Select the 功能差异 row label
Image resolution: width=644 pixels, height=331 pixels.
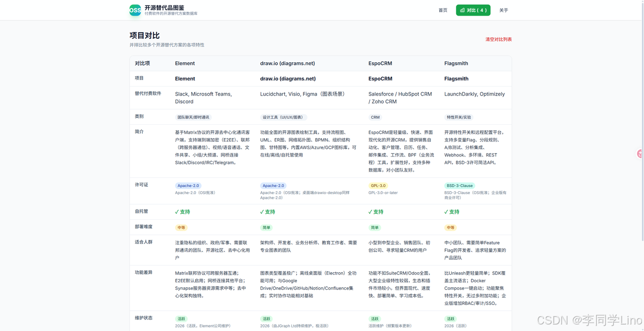point(144,272)
